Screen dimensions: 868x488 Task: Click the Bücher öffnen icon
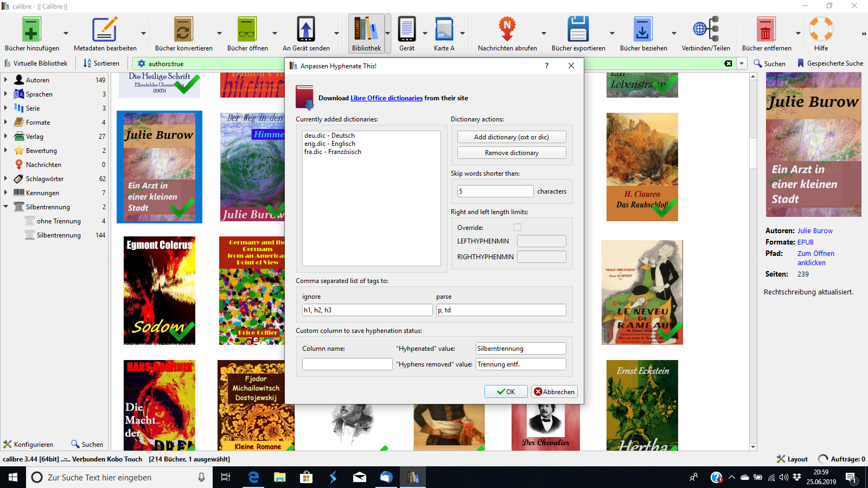pos(247,29)
